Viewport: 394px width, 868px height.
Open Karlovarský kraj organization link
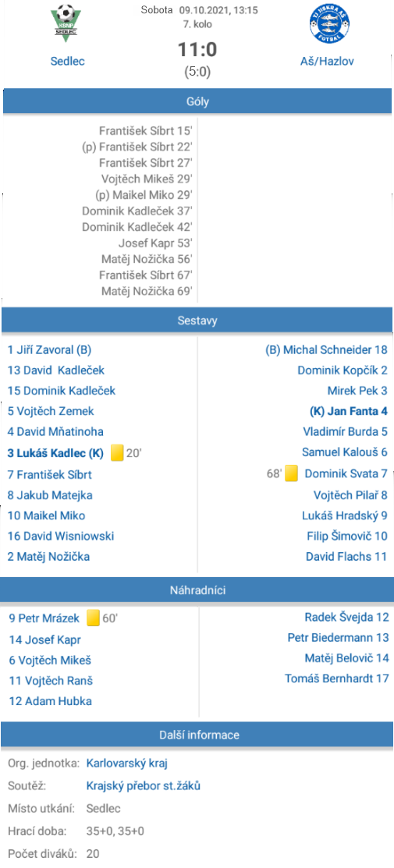(127, 763)
